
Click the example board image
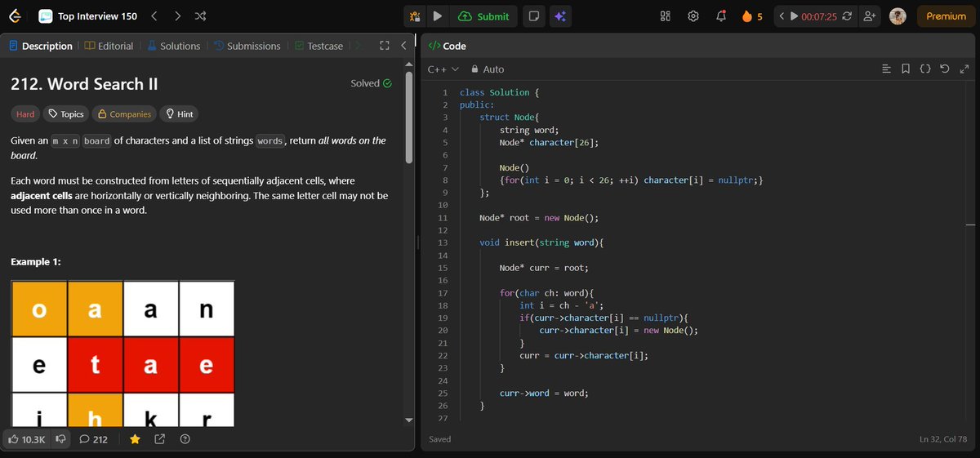(x=122, y=354)
